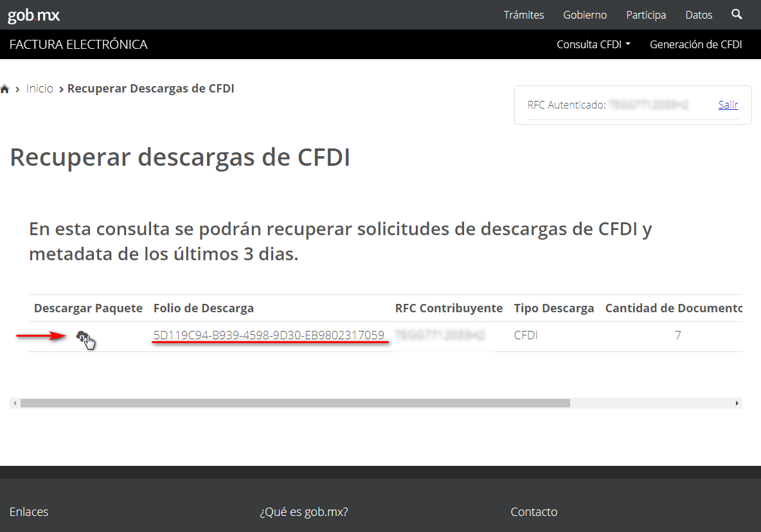Image resolution: width=761 pixels, height=532 pixels.
Task: Click the Folio de Descarga column header
Action: click(x=203, y=308)
